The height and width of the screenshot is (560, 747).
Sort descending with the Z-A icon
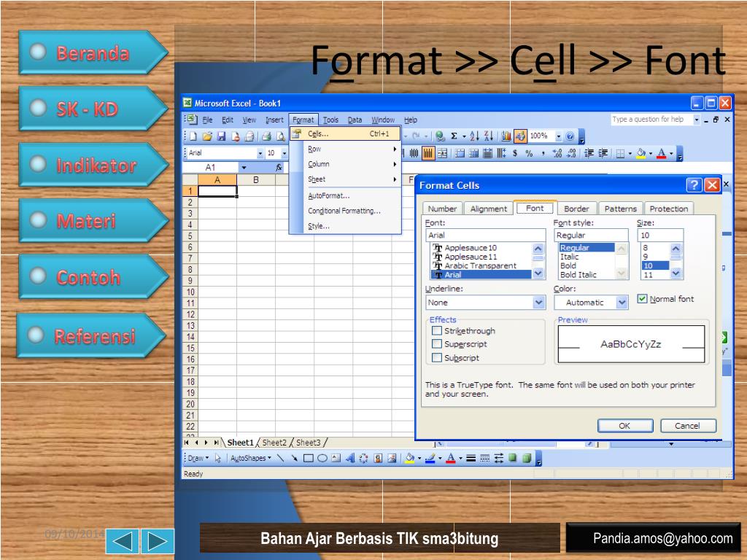(x=489, y=136)
